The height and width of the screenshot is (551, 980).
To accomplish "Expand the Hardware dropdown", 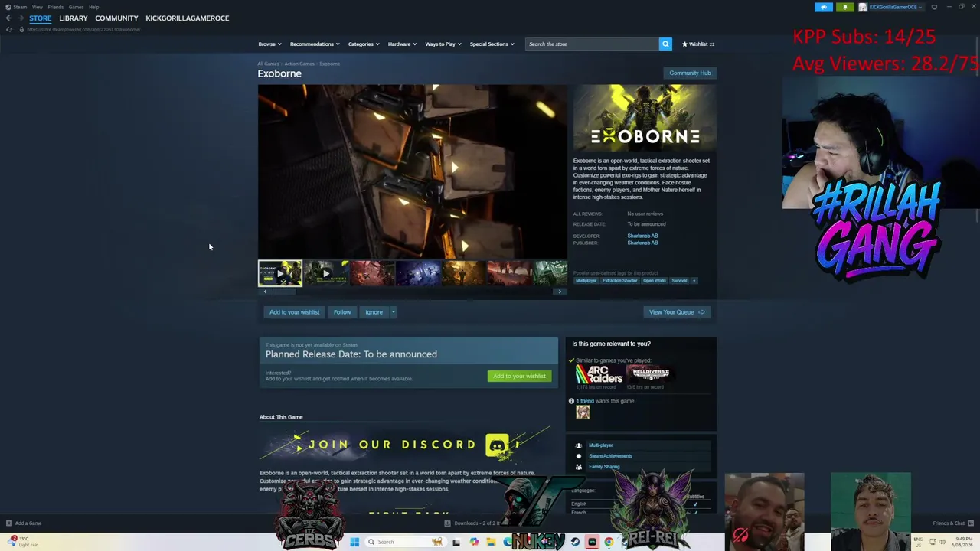I will tap(402, 44).
